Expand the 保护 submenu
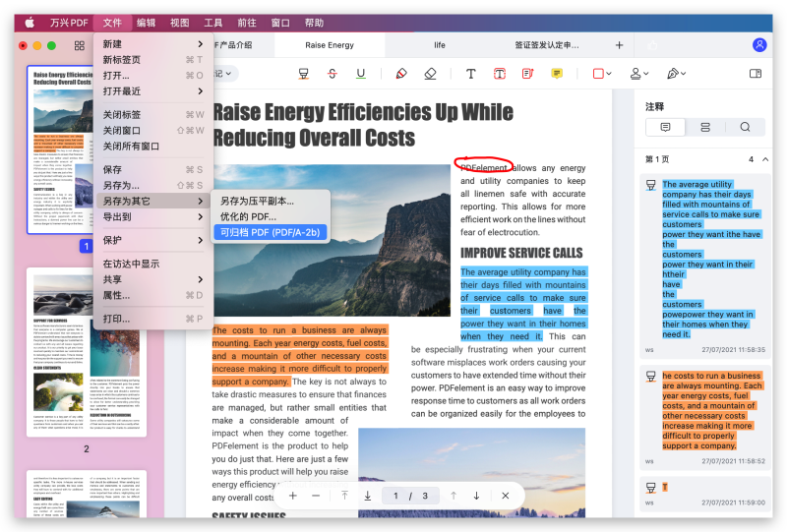Image resolution: width=787 pixels, height=532 pixels. click(x=153, y=240)
